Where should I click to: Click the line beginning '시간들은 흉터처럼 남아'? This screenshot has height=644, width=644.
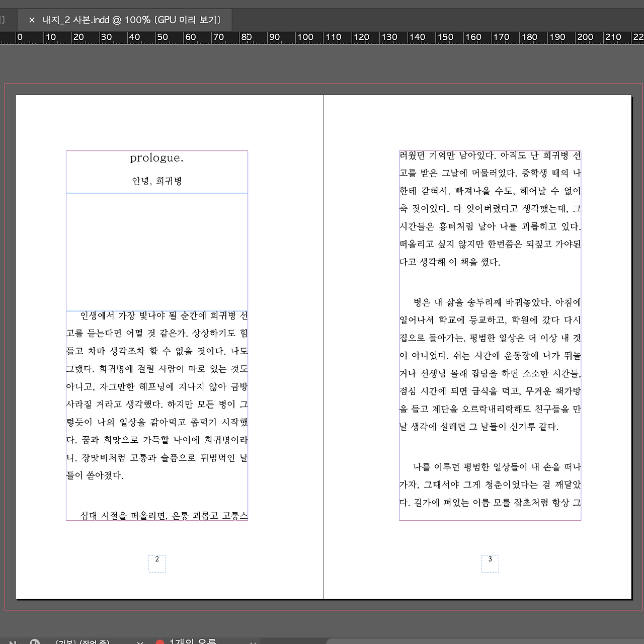[x=490, y=226]
